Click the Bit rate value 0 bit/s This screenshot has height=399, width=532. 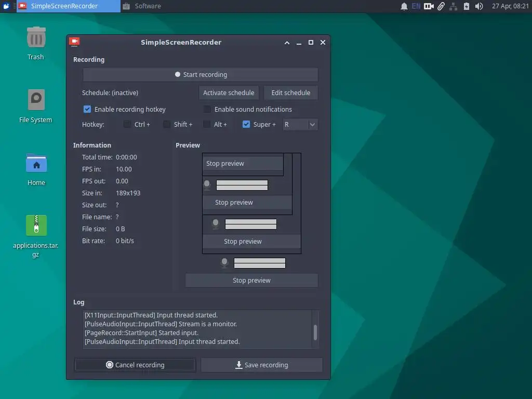(x=125, y=241)
